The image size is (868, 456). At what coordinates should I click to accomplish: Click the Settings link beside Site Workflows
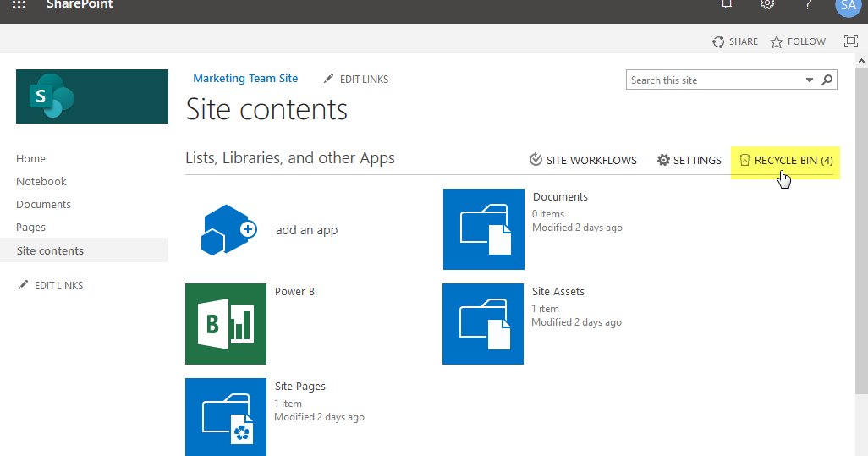(689, 160)
